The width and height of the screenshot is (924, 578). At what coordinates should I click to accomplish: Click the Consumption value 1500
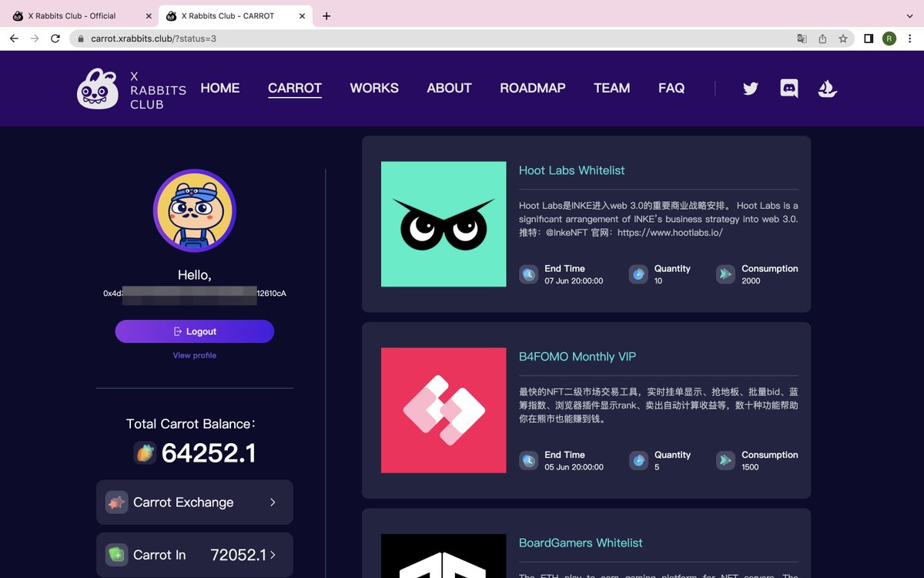pos(750,468)
